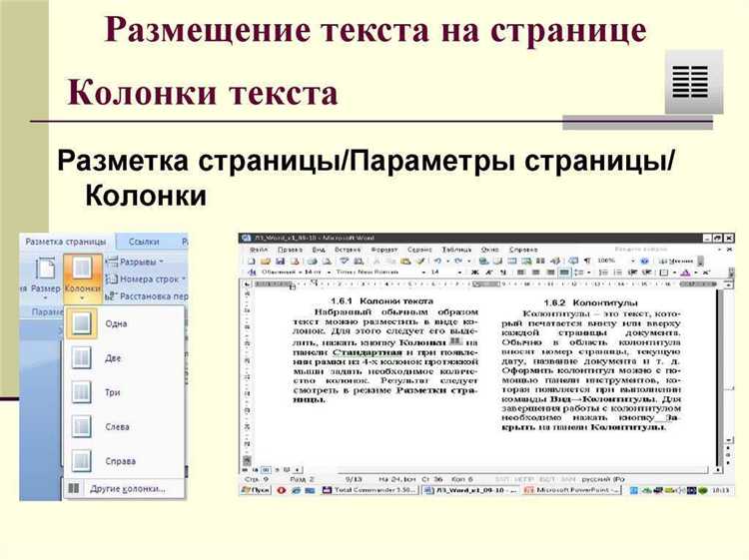Click the Пуск Start button
This screenshot has width=749, height=560.
(x=256, y=490)
